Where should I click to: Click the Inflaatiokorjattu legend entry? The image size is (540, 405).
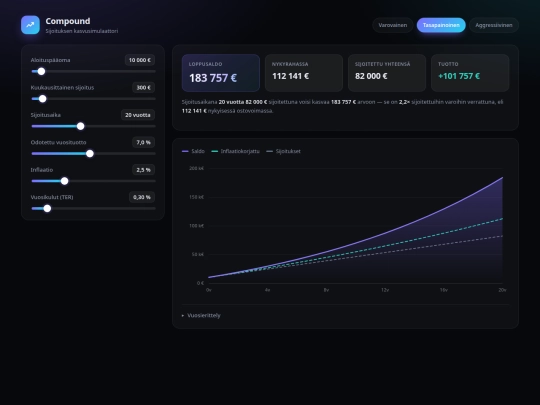235,151
